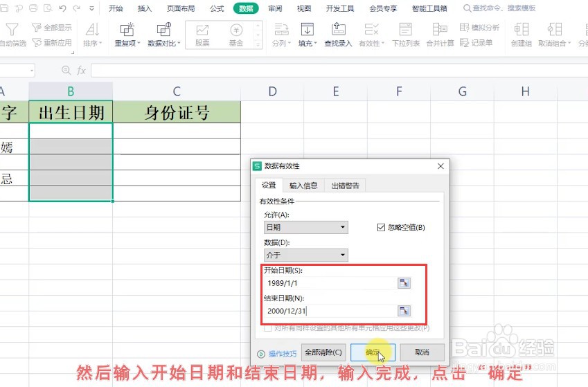Click the AutoFilter funnel icon

click(x=11, y=30)
